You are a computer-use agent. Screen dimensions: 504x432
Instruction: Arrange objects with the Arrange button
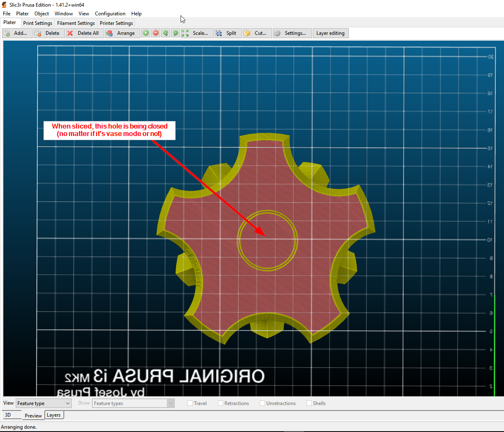coord(122,33)
